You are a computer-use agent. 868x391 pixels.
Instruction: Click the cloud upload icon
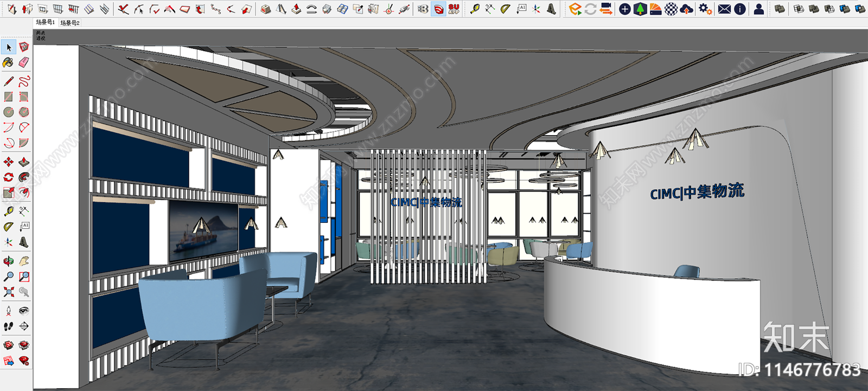[686, 9]
